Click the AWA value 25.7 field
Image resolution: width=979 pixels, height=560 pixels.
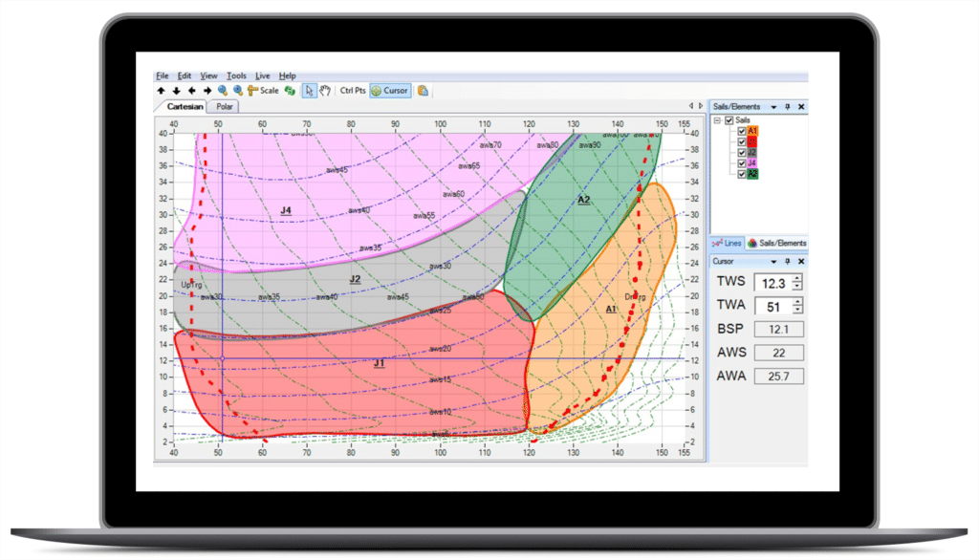tap(778, 377)
